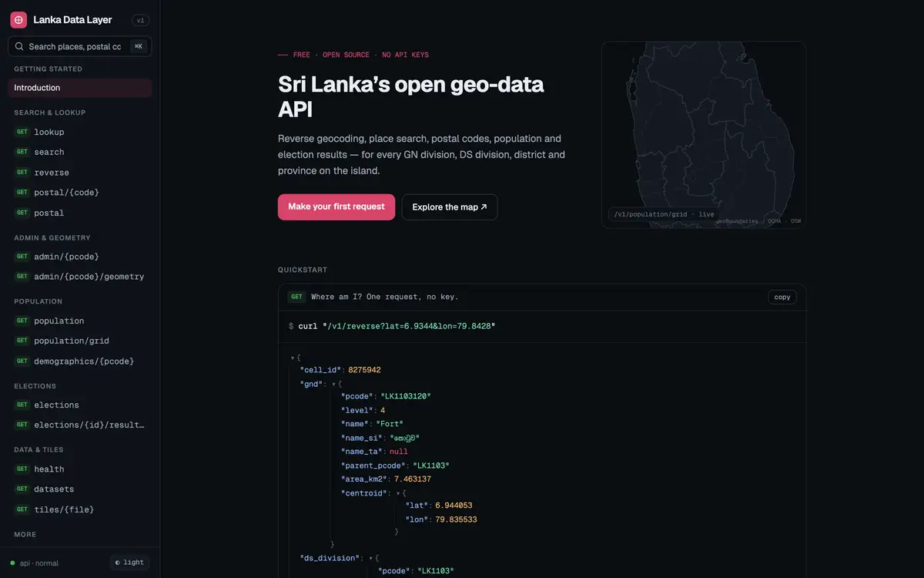Open the reverse endpoint docs

click(80, 173)
